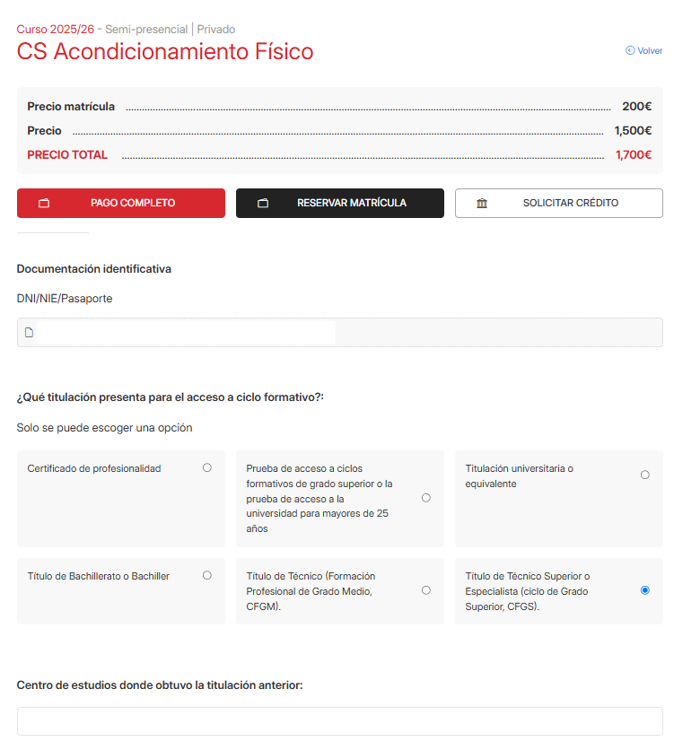Click the document icon in DNI upload field
The height and width of the screenshot is (750, 700).
coord(30,333)
